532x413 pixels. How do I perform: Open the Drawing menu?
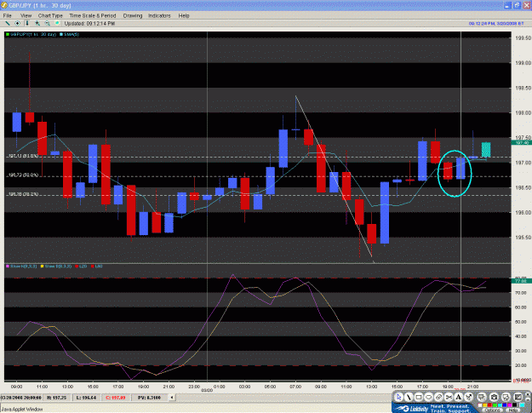click(x=133, y=15)
